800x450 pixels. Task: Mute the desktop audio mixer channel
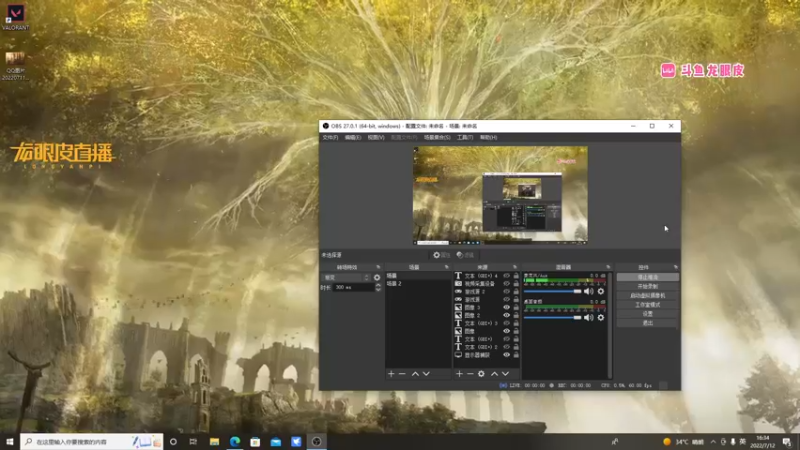click(588, 317)
